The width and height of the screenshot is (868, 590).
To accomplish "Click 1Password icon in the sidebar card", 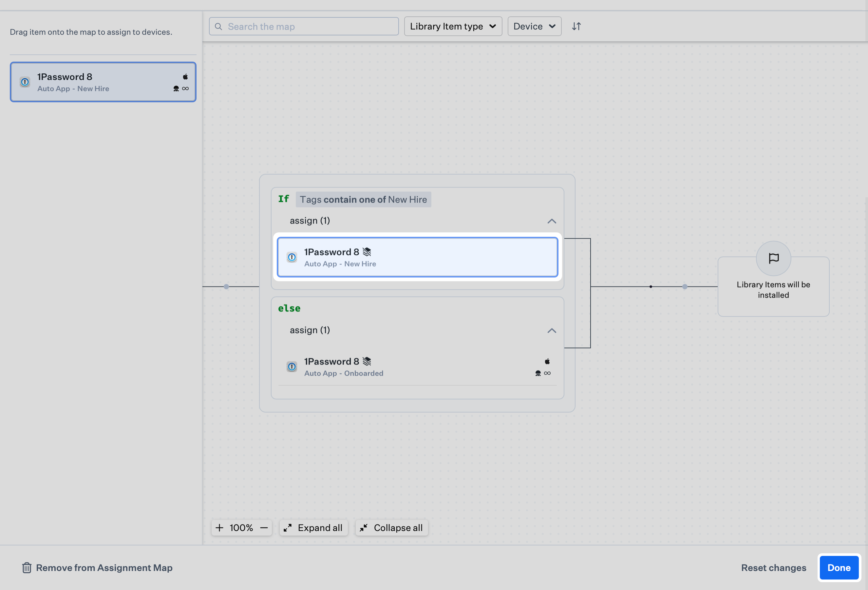I will pos(25,82).
